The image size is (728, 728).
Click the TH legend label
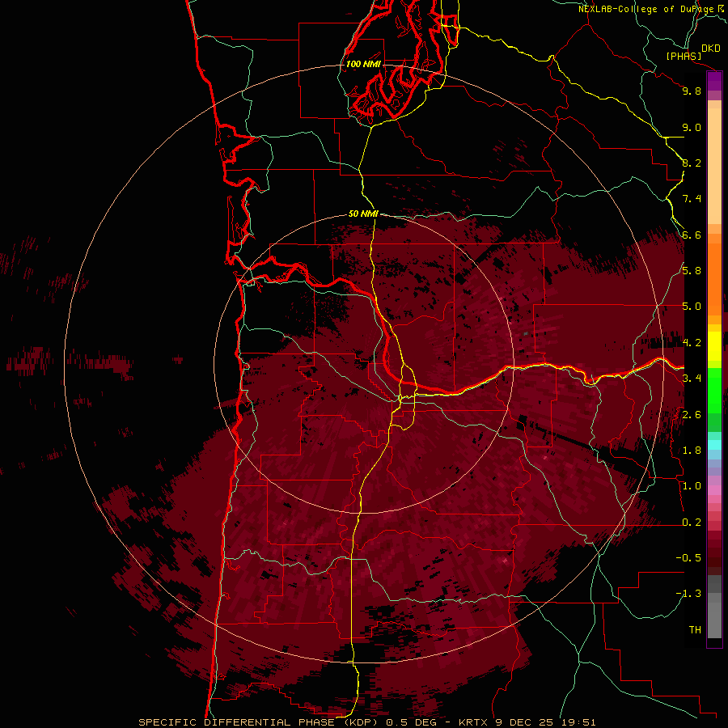click(695, 630)
